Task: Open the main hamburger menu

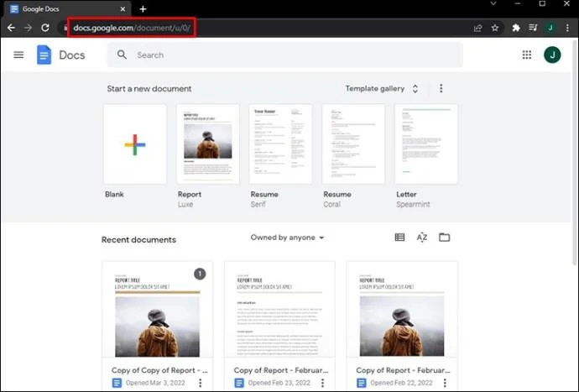Action: point(18,55)
